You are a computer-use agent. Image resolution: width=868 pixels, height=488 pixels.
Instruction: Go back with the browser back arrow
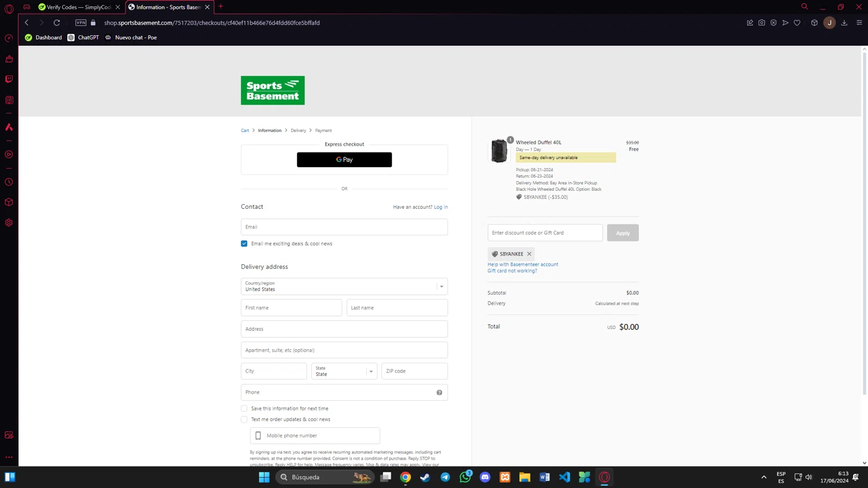pos(27,23)
